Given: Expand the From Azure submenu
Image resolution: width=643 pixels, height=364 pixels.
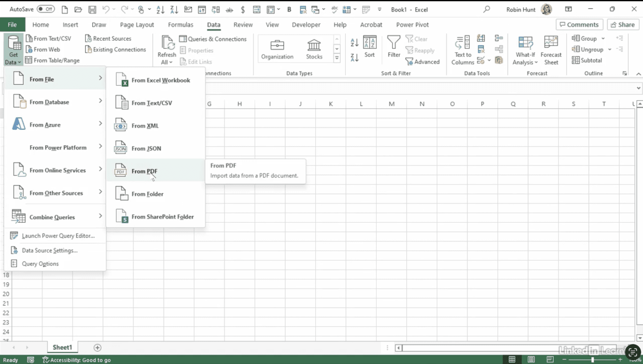Looking at the screenshot, I should pyautogui.click(x=55, y=125).
